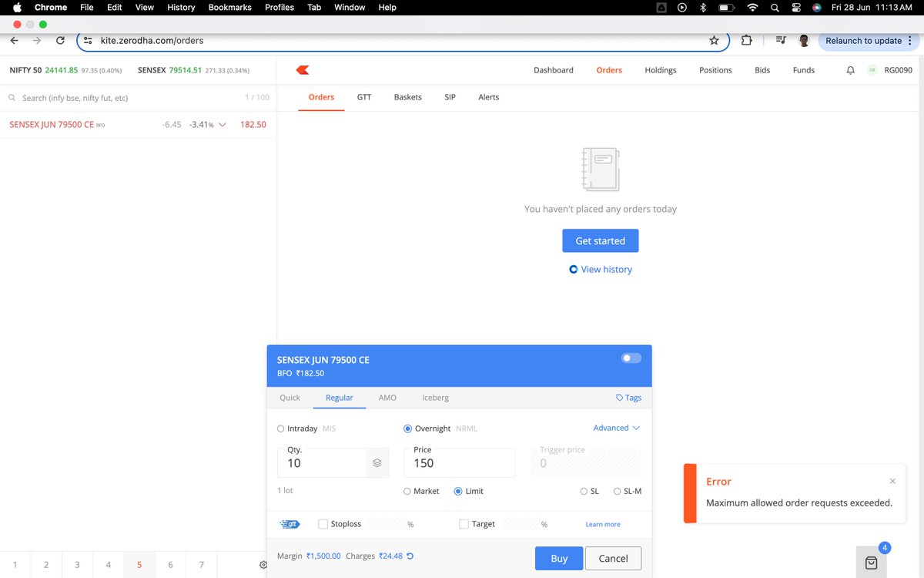924x578 pixels.
Task: Toggle buy/sell switch in order header
Action: pos(631,358)
